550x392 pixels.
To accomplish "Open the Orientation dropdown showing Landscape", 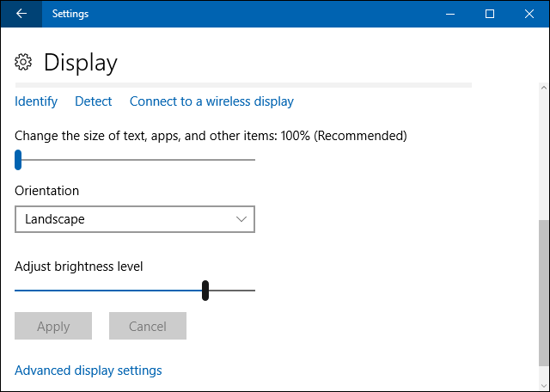I will pyautogui.click(x=135, y=219).
